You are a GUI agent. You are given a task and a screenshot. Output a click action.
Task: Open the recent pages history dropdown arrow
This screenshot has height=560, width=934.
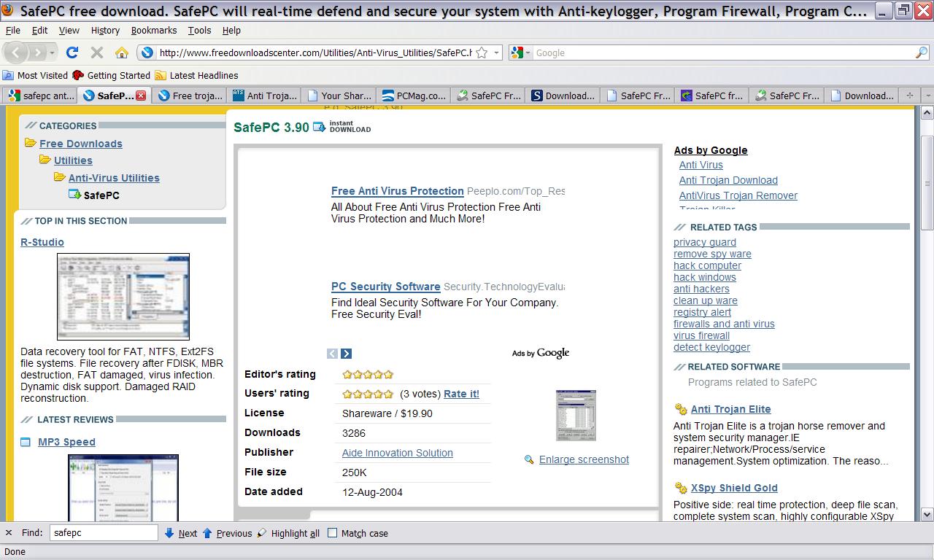tap(53, 52)
